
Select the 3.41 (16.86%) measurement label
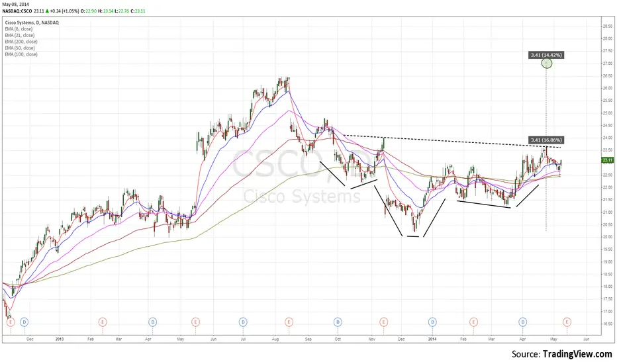click(546, 140)
